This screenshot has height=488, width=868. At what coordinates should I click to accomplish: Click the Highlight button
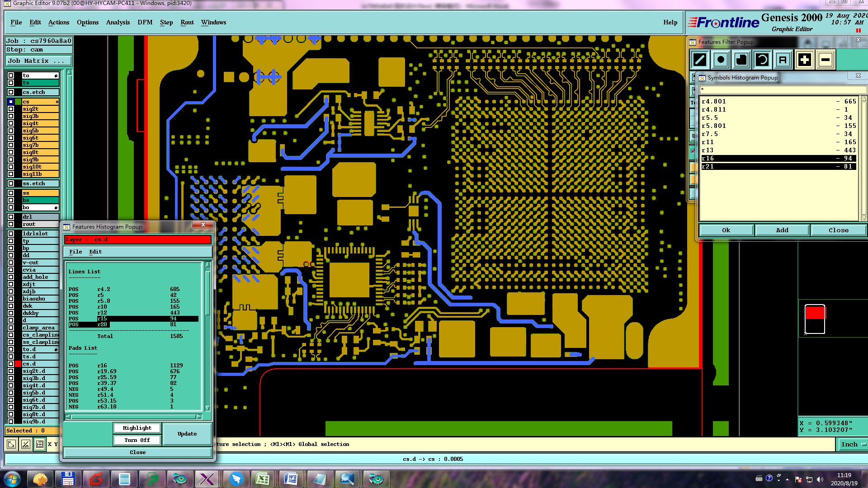click(x=137, y=428)
